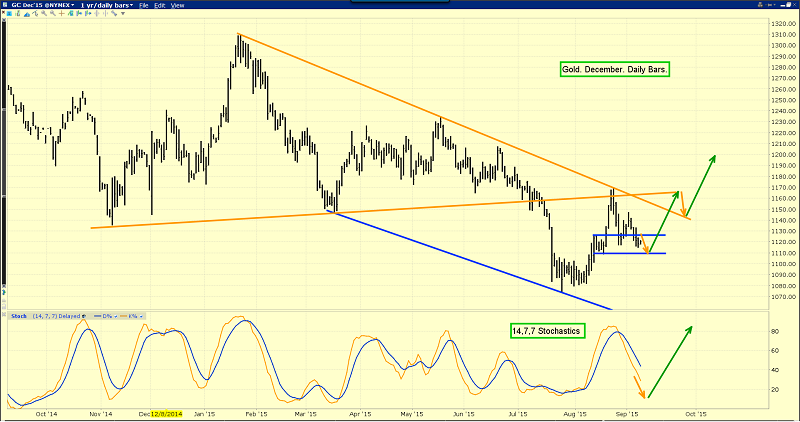Click the Stoch study name label
Image resolution: width=800 pixels, height=422 pixels.
pos(18,316)
